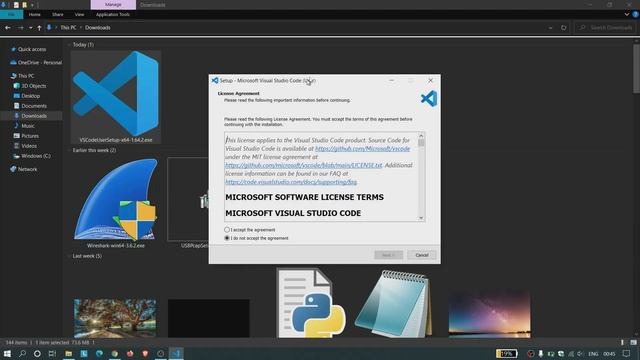
Task: Open Google Chrome from taskbar
Action: point(115,353)
